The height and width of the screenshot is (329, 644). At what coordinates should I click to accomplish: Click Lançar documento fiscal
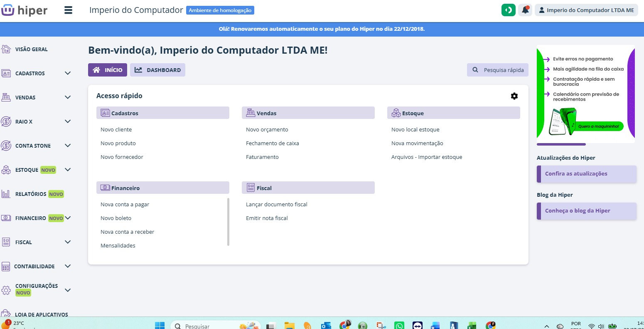pos(277,204)
